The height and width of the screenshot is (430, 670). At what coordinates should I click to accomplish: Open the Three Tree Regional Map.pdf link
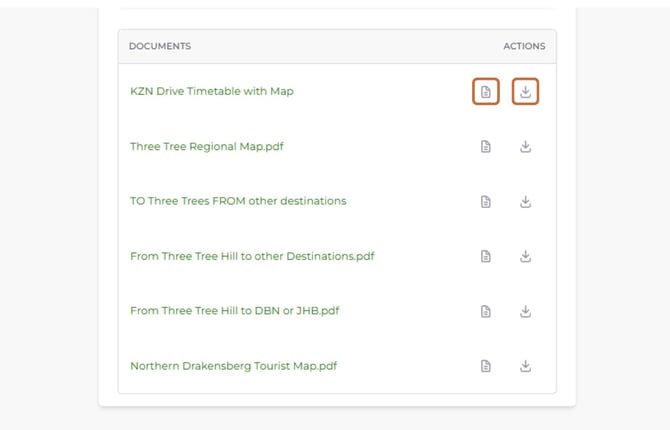tap(206, 147)
